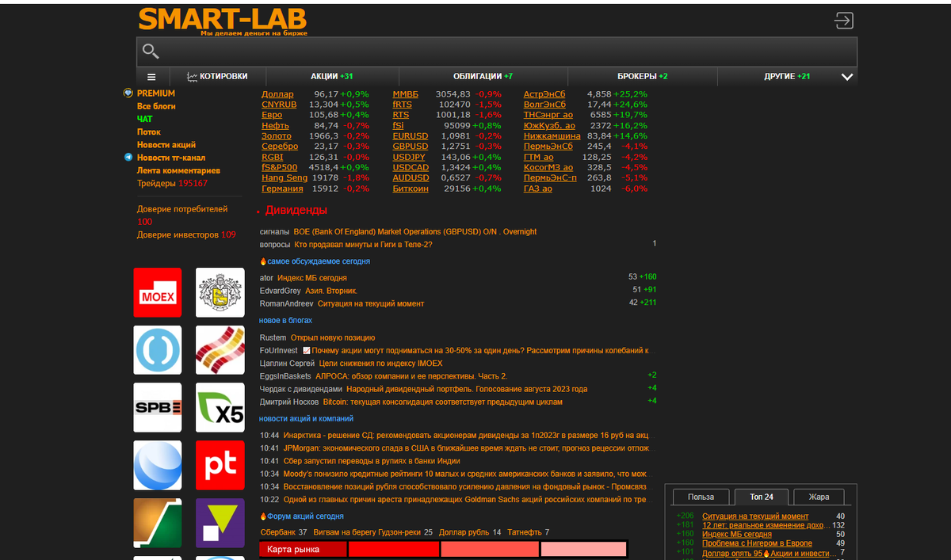Click the CNYRUB quote link
The width and height of the screenshot is (951, 560).
pyautogui.click(x=279, y=105)
